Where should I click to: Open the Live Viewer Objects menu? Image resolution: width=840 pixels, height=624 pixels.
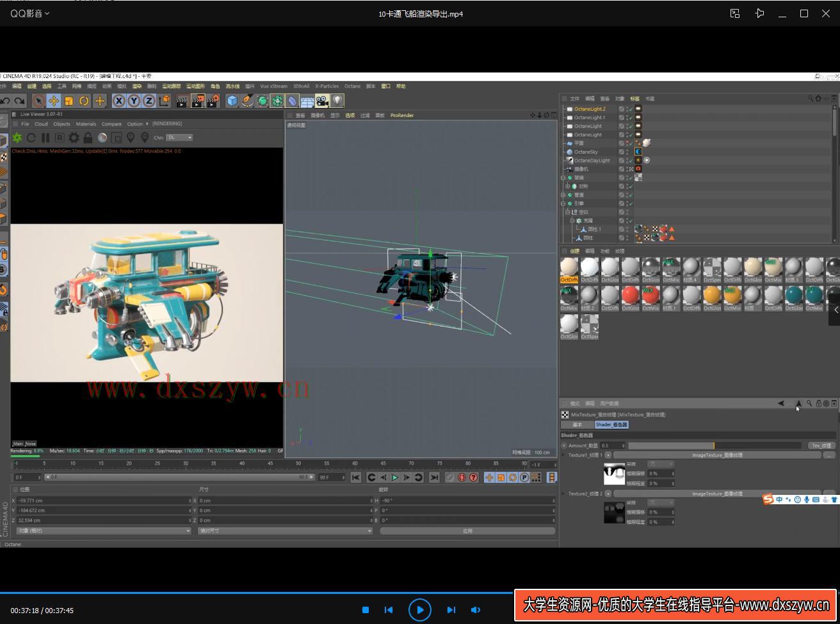click(61, 124)
